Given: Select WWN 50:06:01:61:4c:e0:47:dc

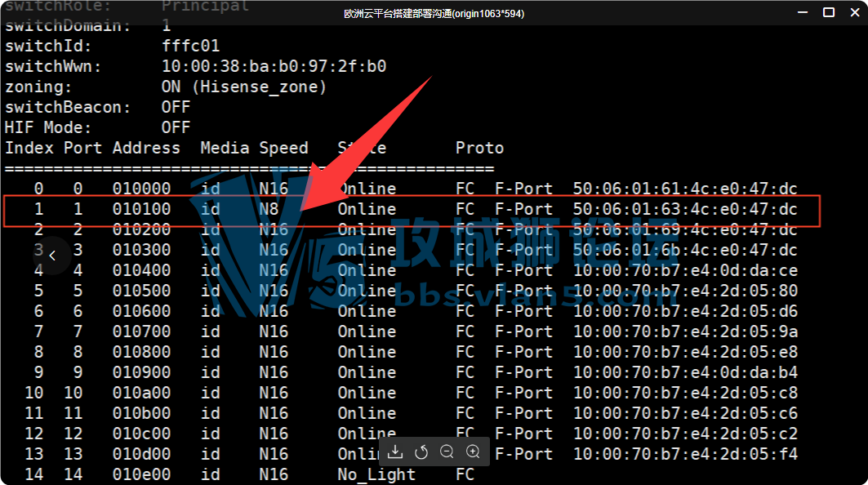Looking at the screenshot, I should 685,189.
